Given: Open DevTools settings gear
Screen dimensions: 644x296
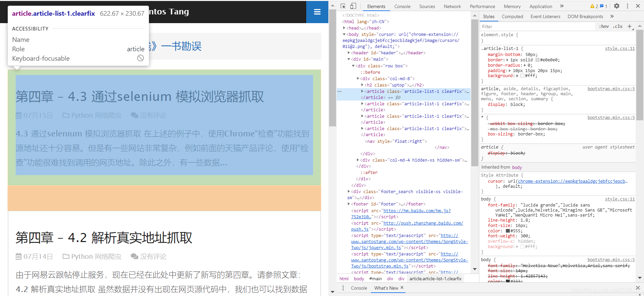Looking at the screenshot, I should click(x=616, y=6).
